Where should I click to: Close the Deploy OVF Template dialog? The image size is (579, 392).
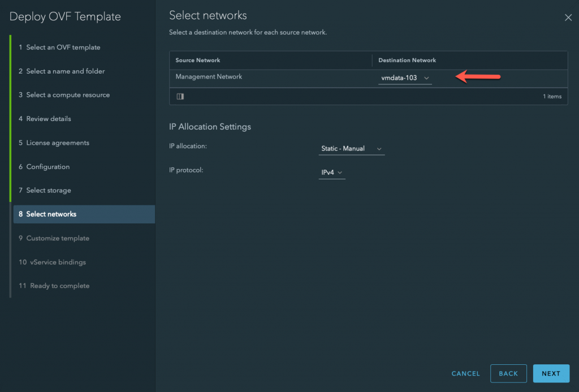tap(568, 18)
